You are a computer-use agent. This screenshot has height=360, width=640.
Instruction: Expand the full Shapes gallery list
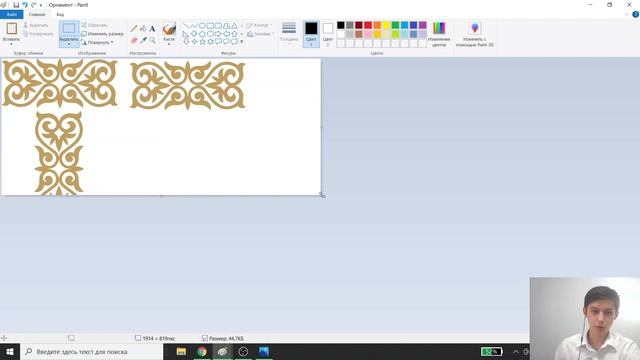(x=242, y=42)
